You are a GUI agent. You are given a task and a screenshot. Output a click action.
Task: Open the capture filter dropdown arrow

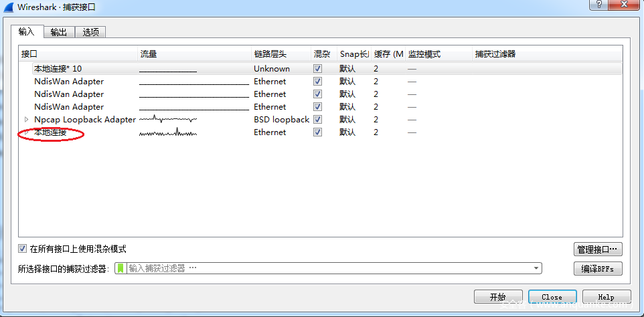pyautogui.click(x=536, y=268)
